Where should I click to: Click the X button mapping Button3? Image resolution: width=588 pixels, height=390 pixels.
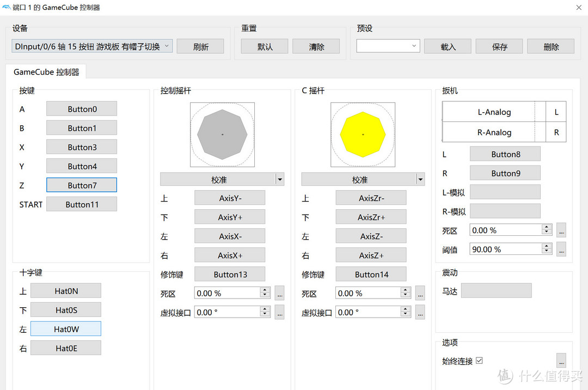(82, 147)
